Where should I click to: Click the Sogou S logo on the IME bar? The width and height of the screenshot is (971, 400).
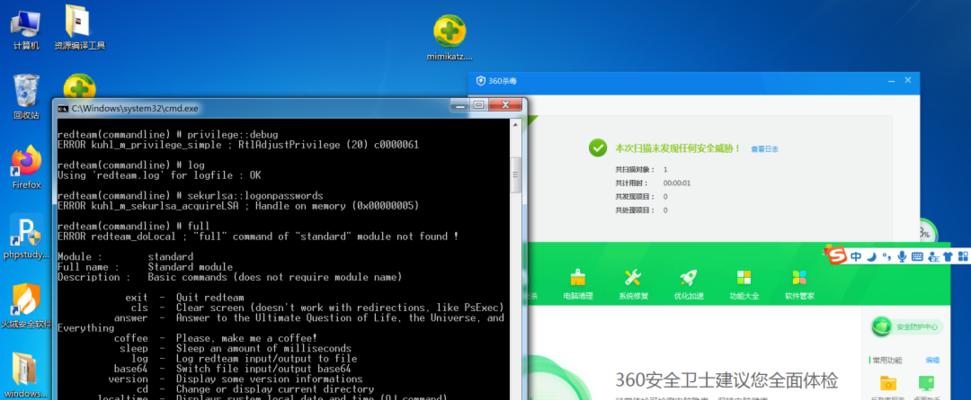click(x=838, y=256)
